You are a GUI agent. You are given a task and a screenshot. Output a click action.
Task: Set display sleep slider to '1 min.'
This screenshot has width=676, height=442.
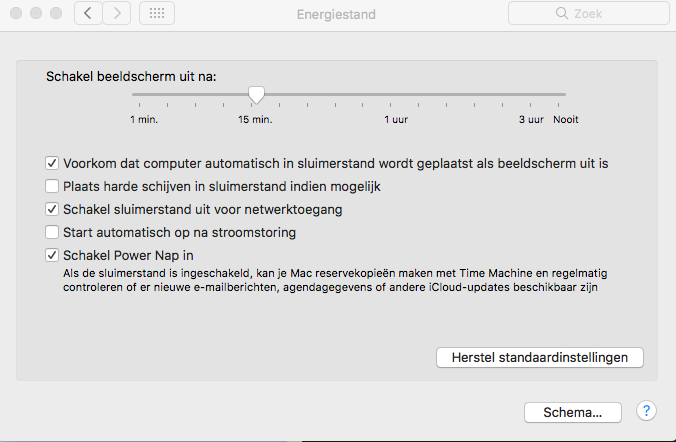133,96
